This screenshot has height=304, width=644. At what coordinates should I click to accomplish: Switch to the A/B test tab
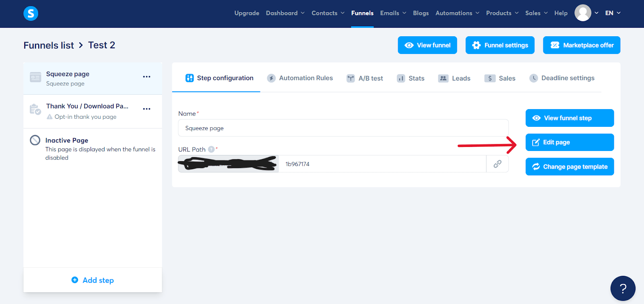(365, 78)
